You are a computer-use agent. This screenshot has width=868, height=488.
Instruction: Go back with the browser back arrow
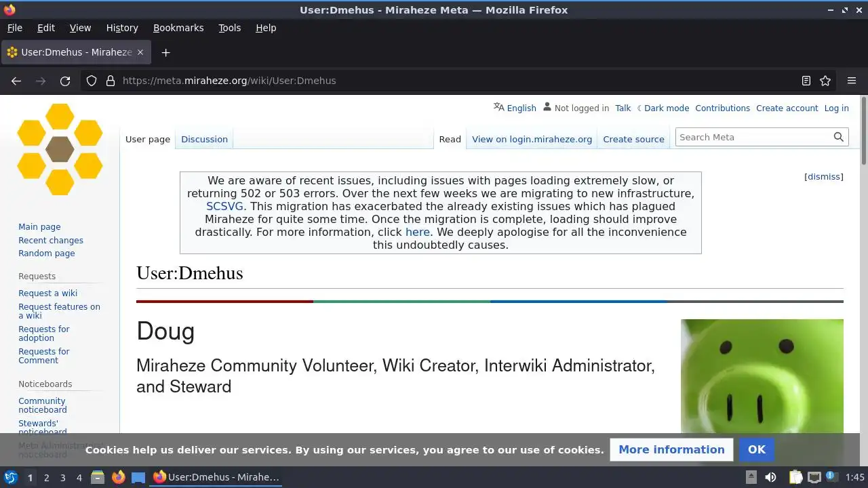(16, 81)
